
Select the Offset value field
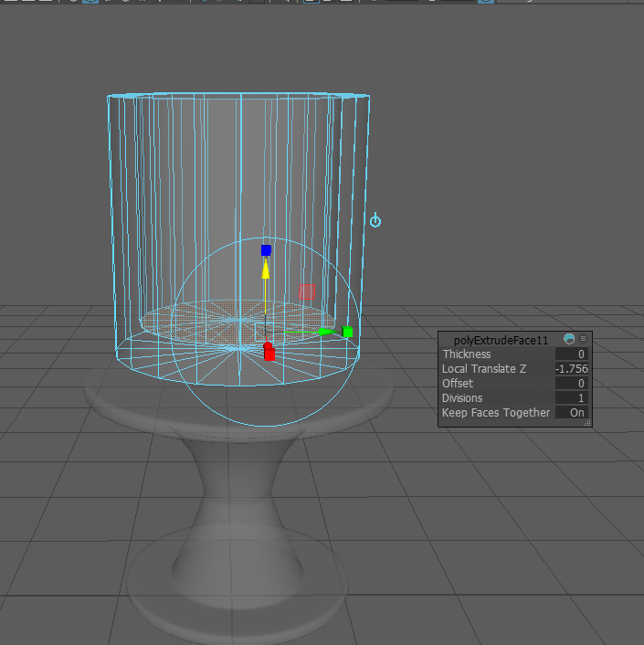[572, 384]
